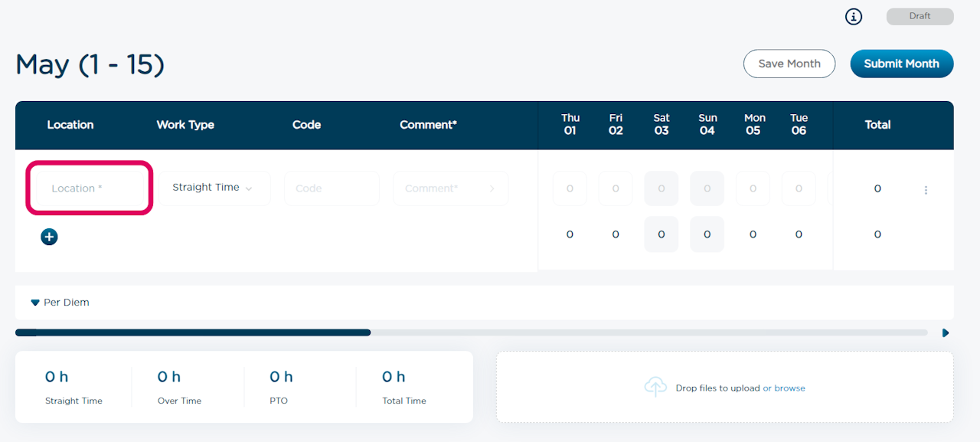Click the highlighted Location input field
The width and height of the screenshot is (980, 442).
pyautogui.click(x=89, y=188)
